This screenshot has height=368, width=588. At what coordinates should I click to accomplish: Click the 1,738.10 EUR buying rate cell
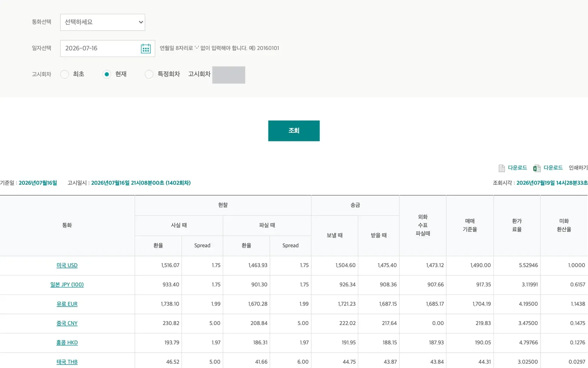click(158, 304)
